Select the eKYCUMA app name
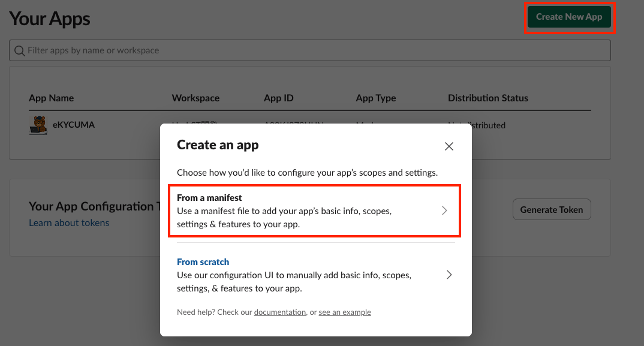This screenshot has height=346, width=644. (74, 125)
